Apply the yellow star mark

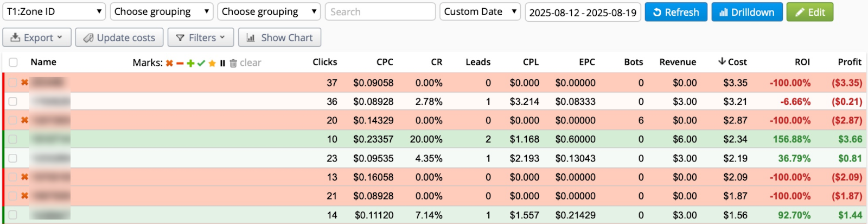tap(212, 63)
